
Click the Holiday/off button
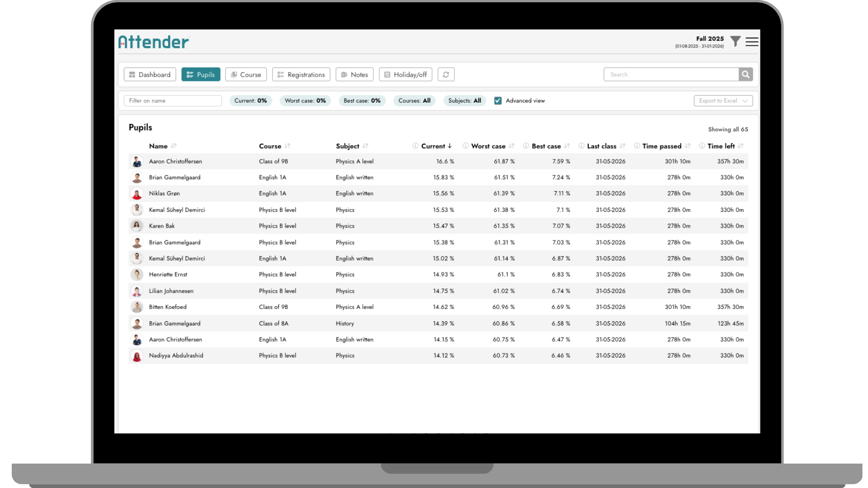[406, 75]
